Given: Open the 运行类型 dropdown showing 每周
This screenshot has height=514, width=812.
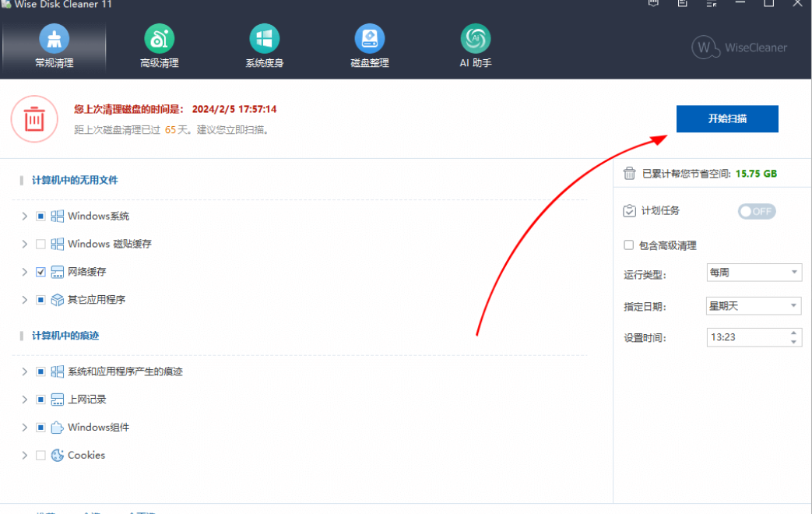Looking at the screenshot, I should coord(754,273).
